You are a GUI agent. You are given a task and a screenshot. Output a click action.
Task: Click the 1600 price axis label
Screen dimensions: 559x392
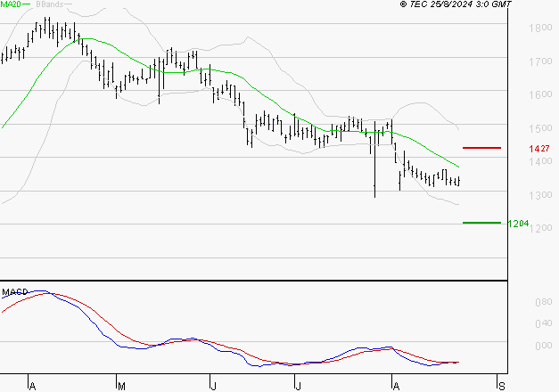coord(540,94)
